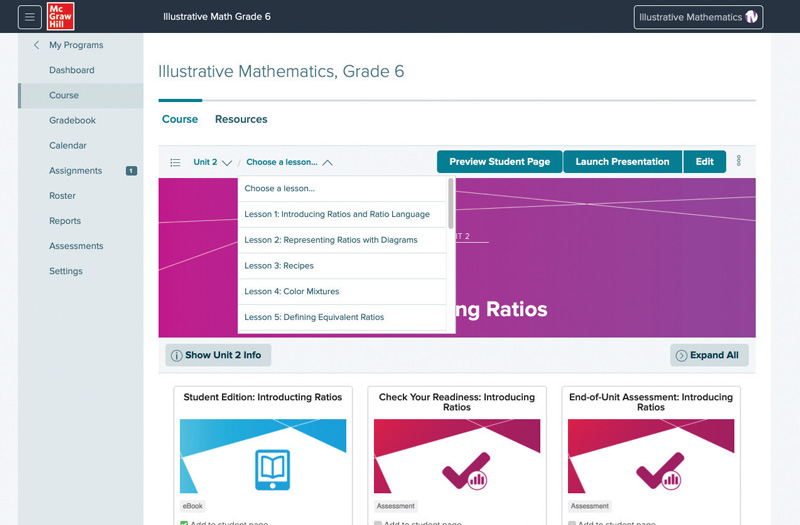The image size is (800, 525).
Task: Click the Edit button
Action: point(705,162)
